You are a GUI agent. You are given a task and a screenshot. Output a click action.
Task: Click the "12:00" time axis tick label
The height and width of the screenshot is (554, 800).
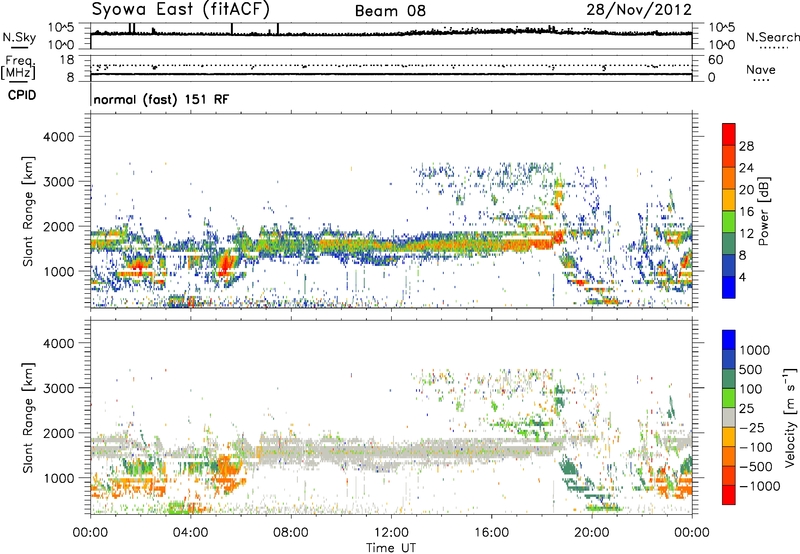pyautogui.click(x=391, y=533)
